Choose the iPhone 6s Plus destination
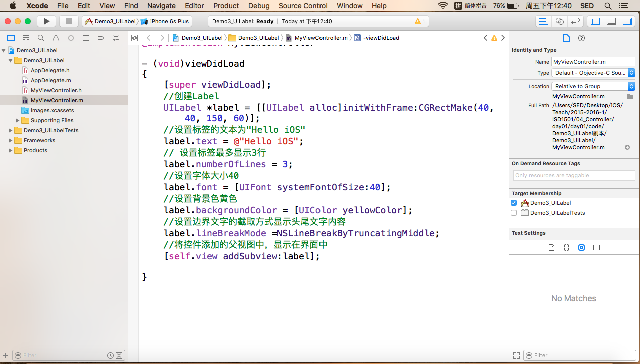This screenshot has height=364, width=640. click(165, 21)
